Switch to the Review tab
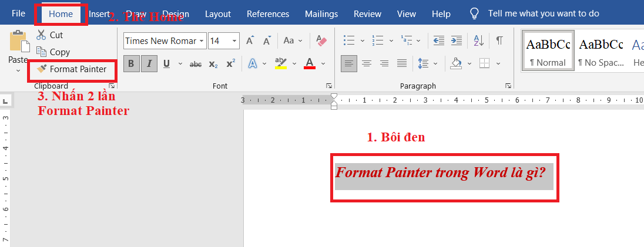 367,14
